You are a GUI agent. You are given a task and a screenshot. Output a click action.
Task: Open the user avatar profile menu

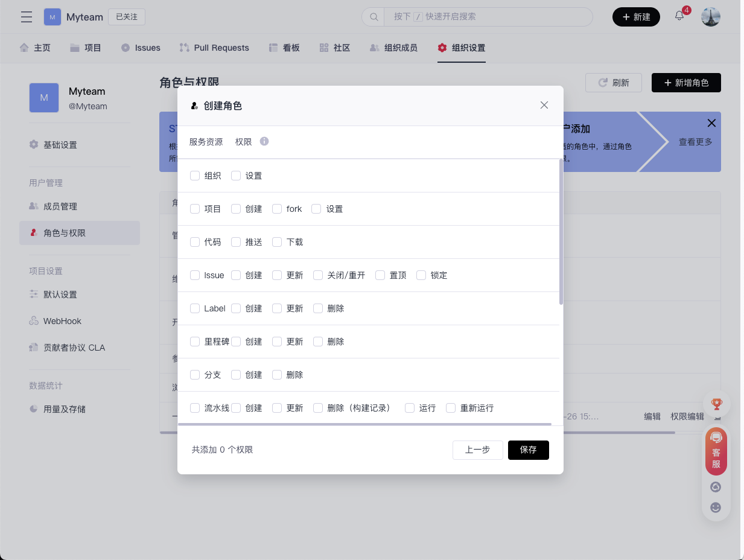tap(711, 17)
